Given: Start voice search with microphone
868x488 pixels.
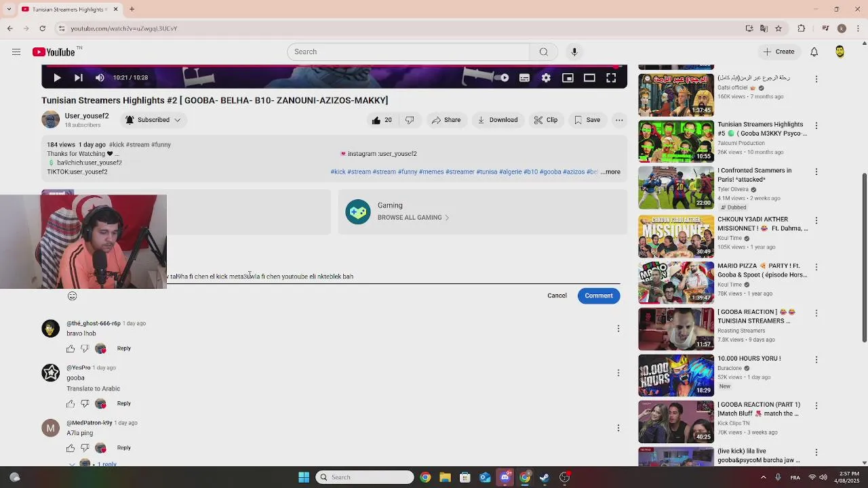Looking at the screenshot, I should point(574,52).
